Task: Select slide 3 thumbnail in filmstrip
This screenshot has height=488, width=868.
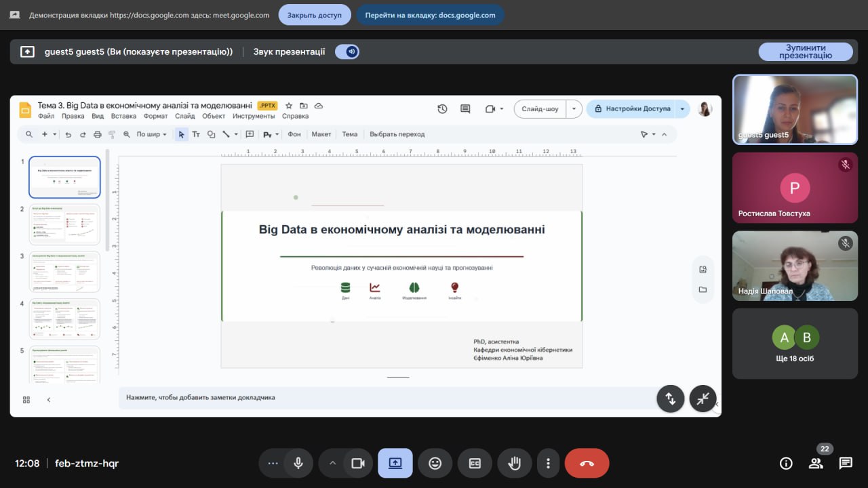Action: click(64, 272)
